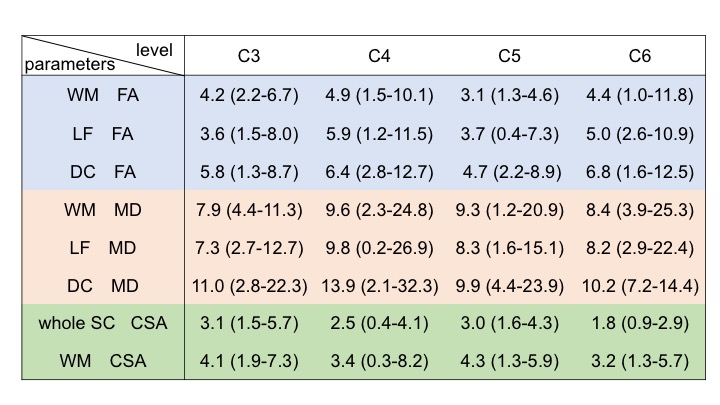Viewport: 720px width, 405px height.
Task: Click the C3 column header
Action: coord(247,57)
